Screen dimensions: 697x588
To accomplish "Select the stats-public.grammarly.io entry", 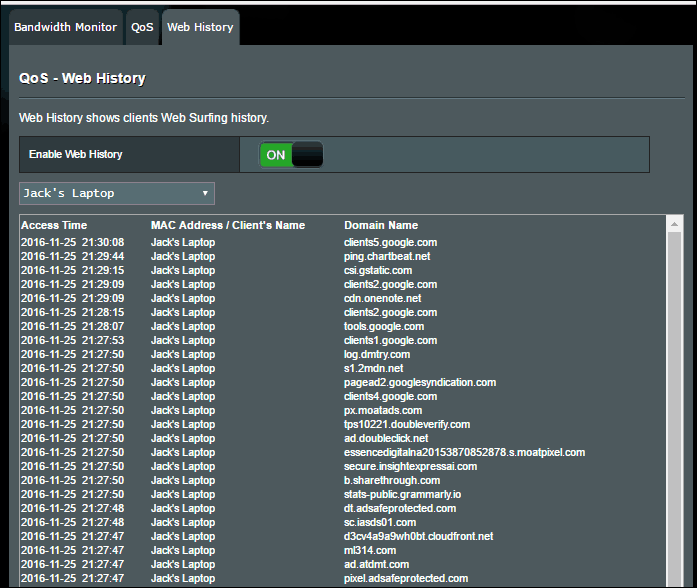I will pyautogui.click(x=402, y=494).
